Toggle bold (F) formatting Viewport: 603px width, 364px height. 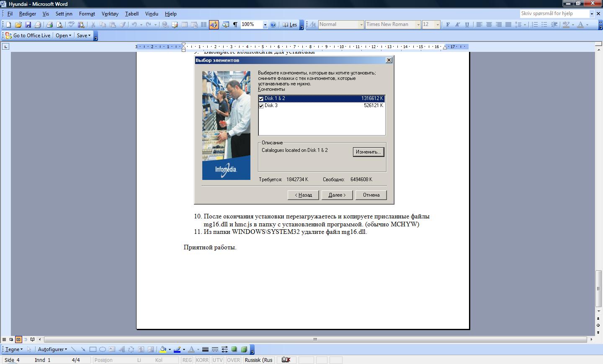pyautogui.click(x=448, y=25)
